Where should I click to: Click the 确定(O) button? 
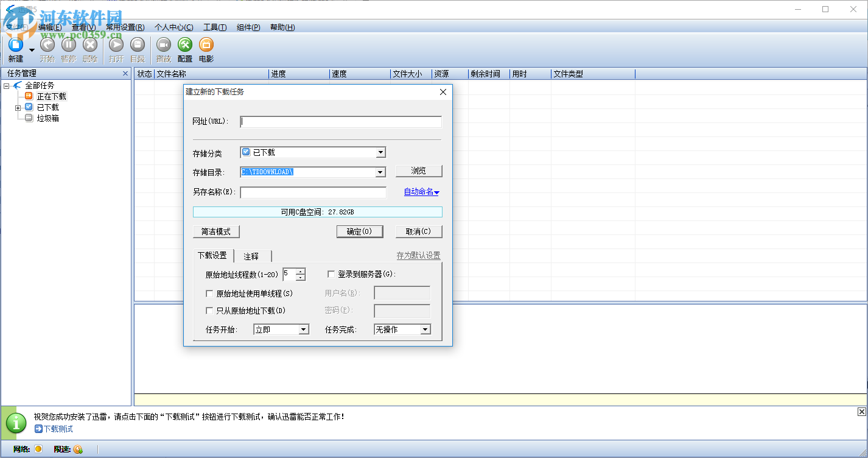(x=360, y=231)
